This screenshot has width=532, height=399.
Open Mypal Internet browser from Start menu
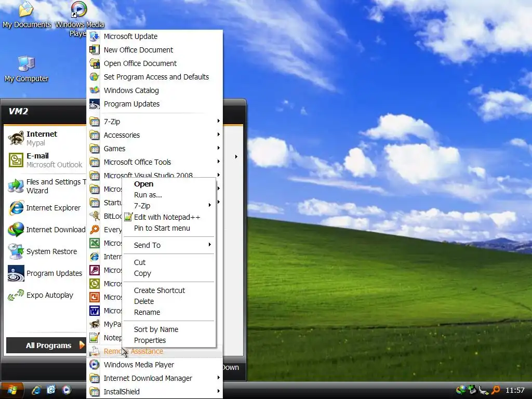[46, 138]
